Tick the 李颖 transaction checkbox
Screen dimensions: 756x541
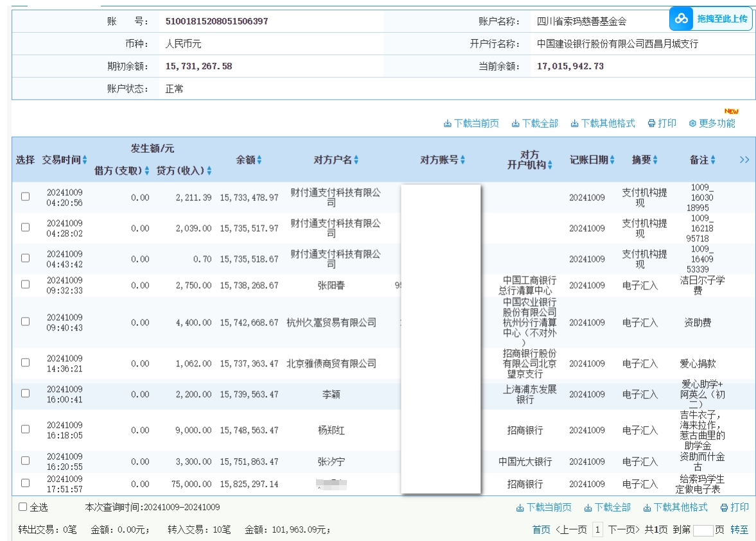click(26, 393)
